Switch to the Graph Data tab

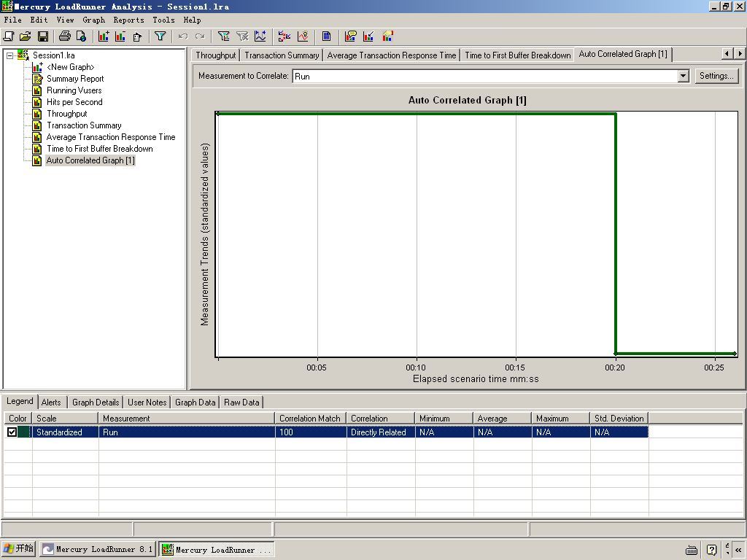(x=196, y=402)
